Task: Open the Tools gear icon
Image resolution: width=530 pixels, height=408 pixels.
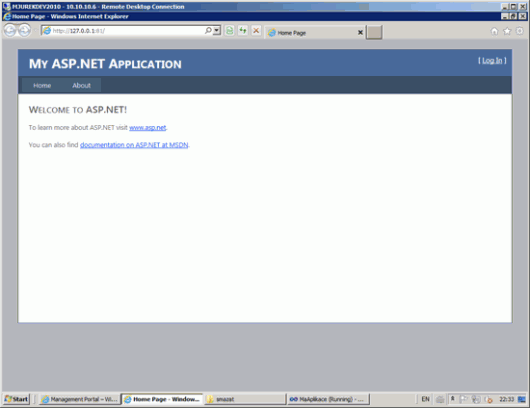Action: point(520,31)
